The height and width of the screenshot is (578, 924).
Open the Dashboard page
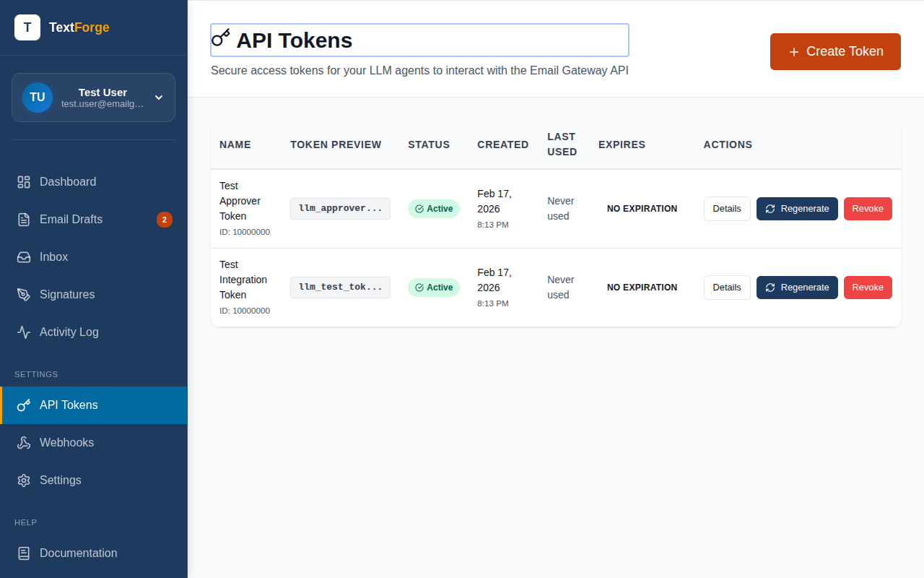94,182
